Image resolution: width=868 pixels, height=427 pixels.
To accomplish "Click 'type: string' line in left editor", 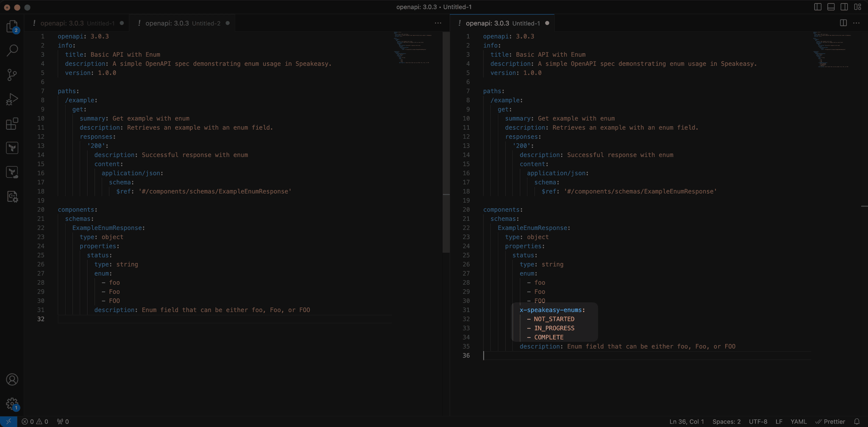I will click(x=116, y=265).
